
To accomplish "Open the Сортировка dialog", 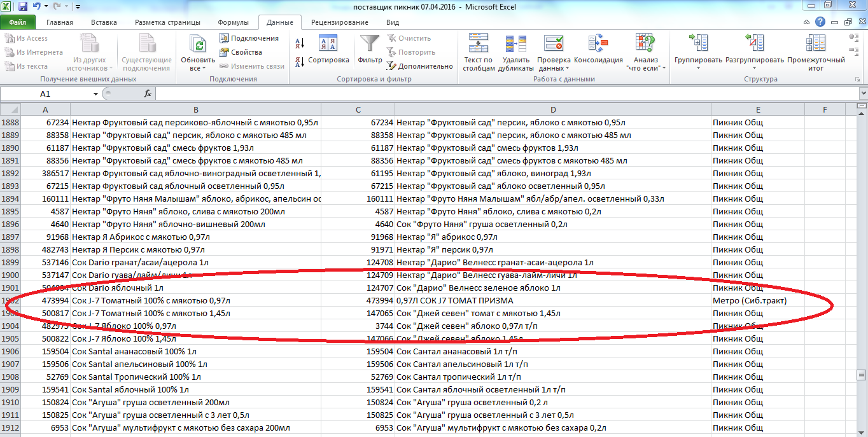I will (329, 50).
